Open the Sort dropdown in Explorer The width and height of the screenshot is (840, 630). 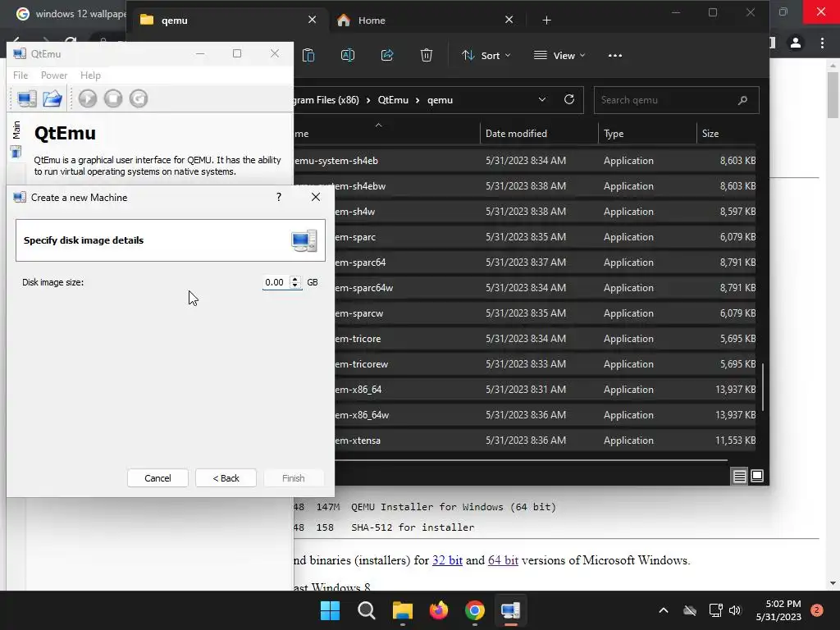486,55
